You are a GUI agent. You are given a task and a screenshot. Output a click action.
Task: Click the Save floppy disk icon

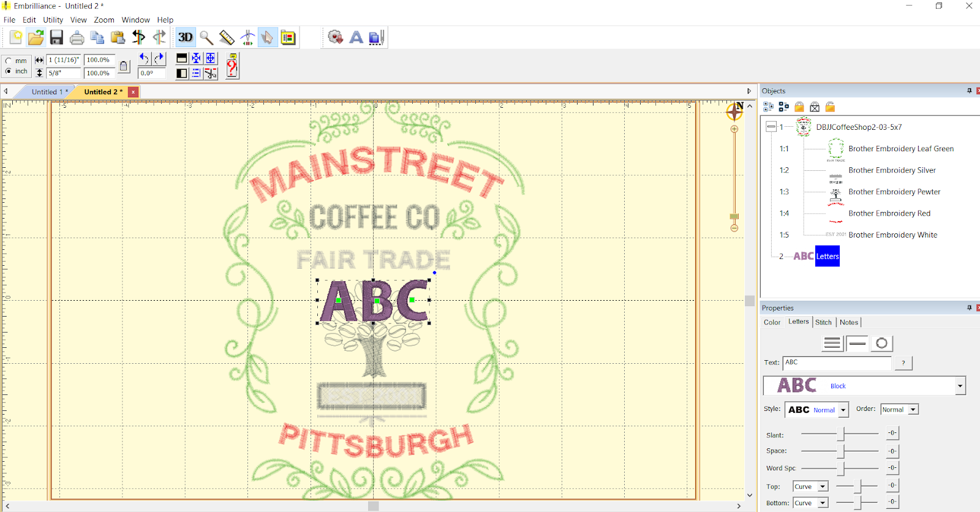(x=56, y=37)
